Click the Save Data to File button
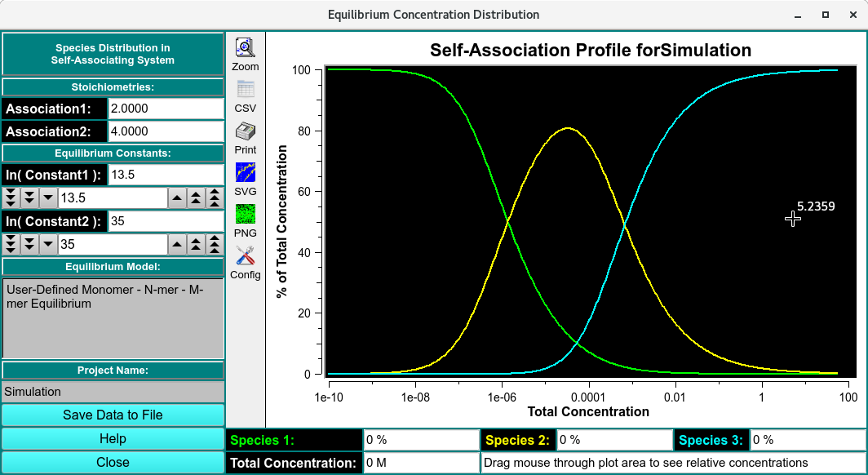Viewport: 868px width, 475px height. tap(113, 415)
